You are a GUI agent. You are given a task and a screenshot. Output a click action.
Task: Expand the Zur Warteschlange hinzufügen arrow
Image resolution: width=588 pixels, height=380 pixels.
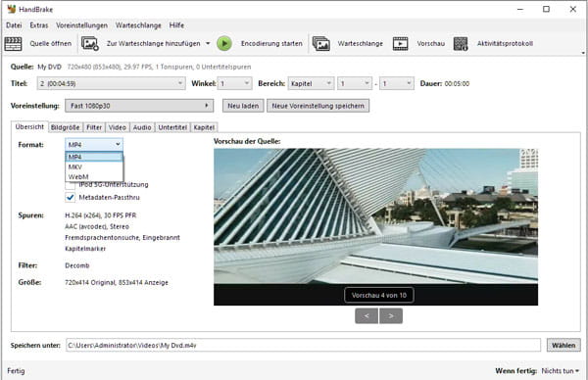208,43
